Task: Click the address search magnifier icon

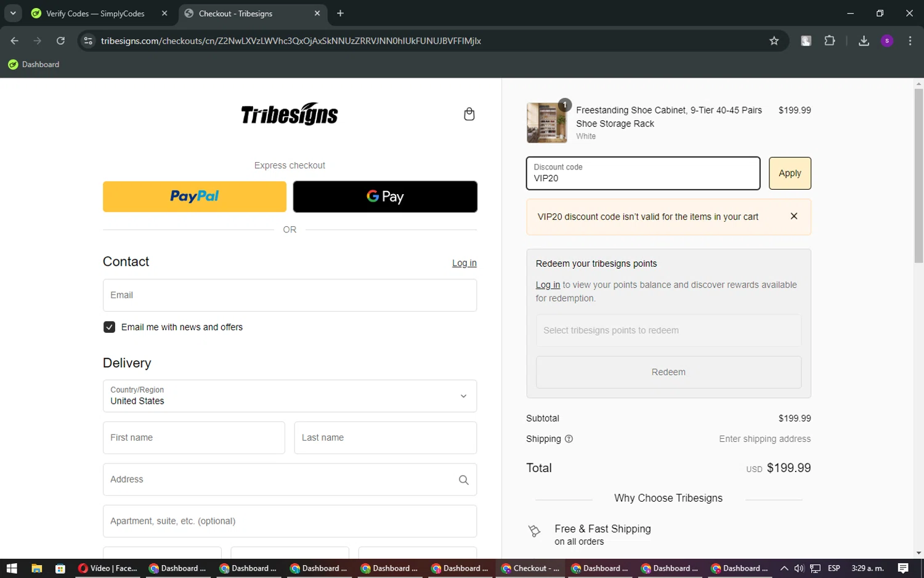Action: pos(463,479)
